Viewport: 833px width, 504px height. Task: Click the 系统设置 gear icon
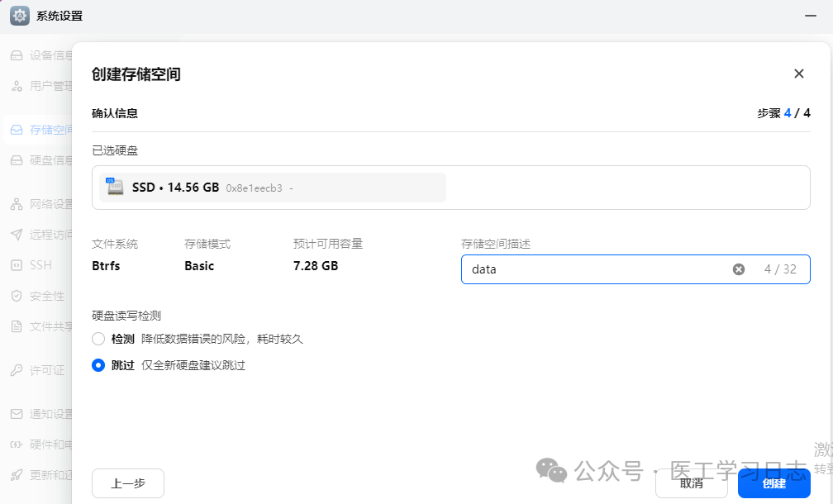18,15
